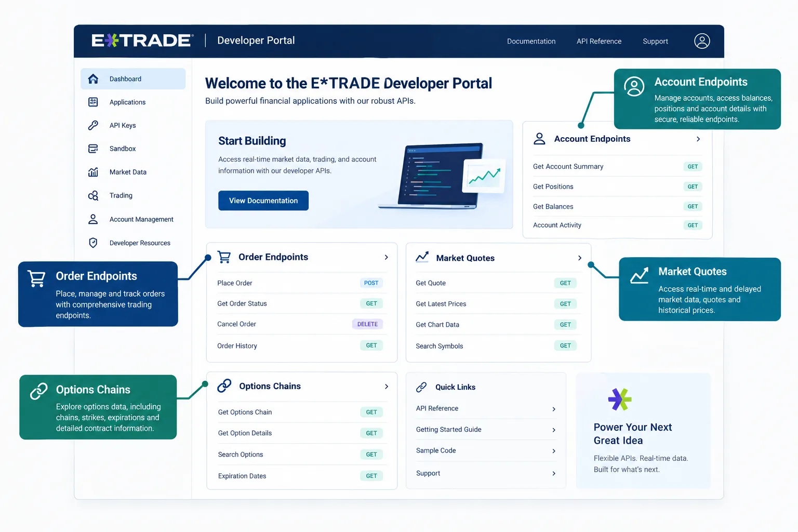Image resolution: width=798 pixels, height=532 pixels.
Task: Open Documentation in the top navigation
Action: click(x=531, y=41)
